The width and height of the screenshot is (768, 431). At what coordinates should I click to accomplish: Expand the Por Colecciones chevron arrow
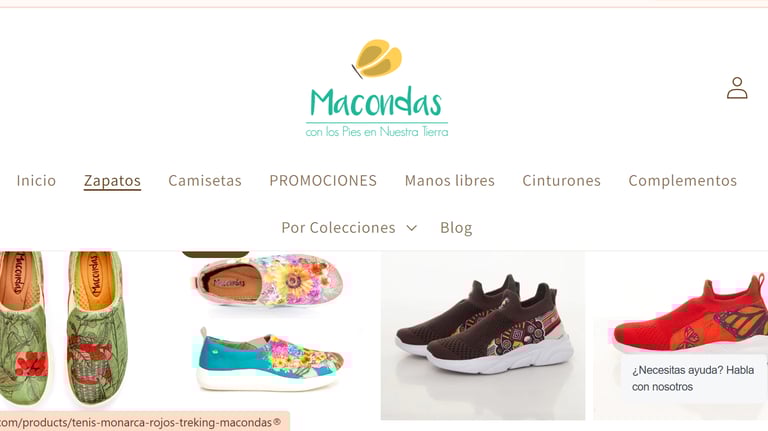click(411, 228)
